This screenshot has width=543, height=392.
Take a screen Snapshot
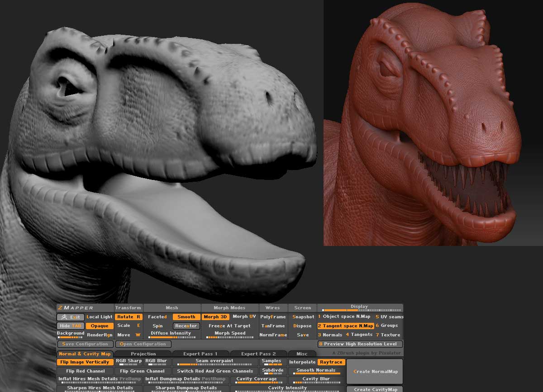(303, 317)
